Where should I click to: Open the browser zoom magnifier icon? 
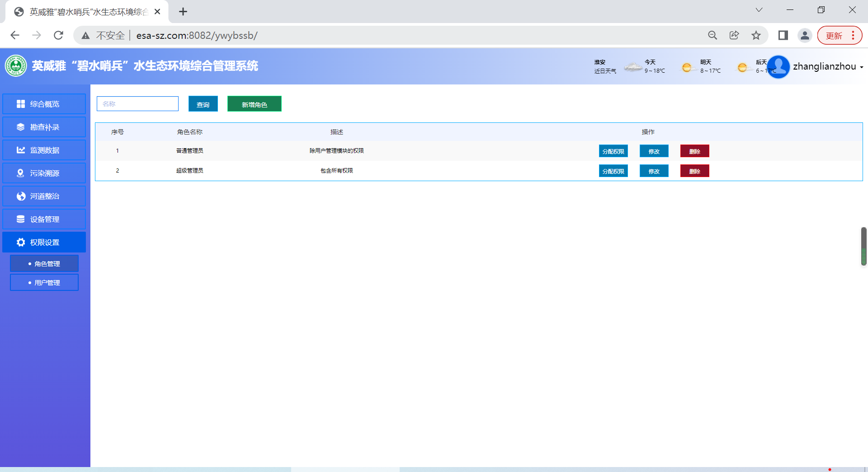(x=712, y=35)
